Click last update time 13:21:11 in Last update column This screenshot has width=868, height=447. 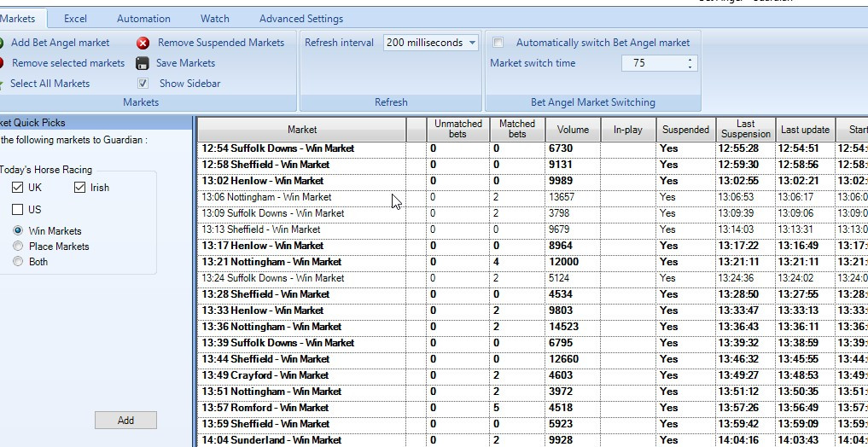[798, 262]
